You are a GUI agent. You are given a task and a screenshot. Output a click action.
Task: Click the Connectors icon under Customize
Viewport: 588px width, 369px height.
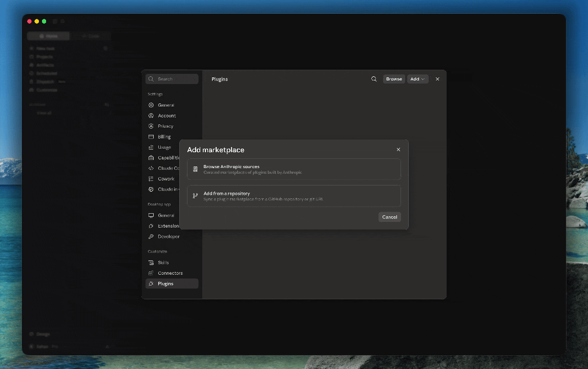[x=151, y=273]
